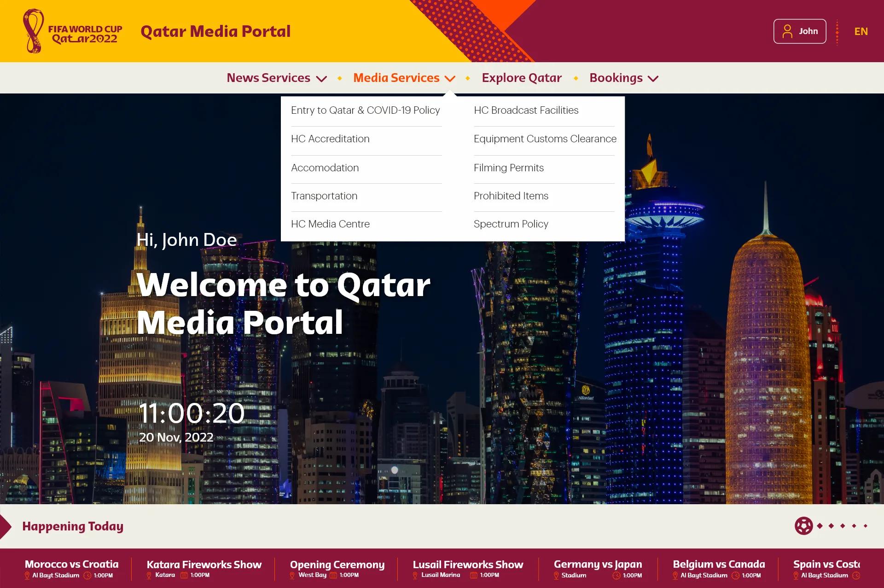The image size is (884, 588).
Task: Open the Bookings menu label
Action: coord(616,78)
